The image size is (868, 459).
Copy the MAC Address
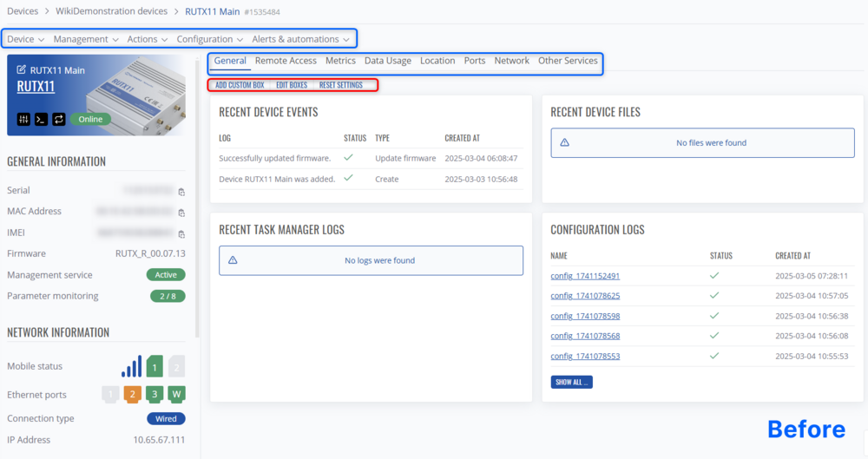click(x=181, y=213)
